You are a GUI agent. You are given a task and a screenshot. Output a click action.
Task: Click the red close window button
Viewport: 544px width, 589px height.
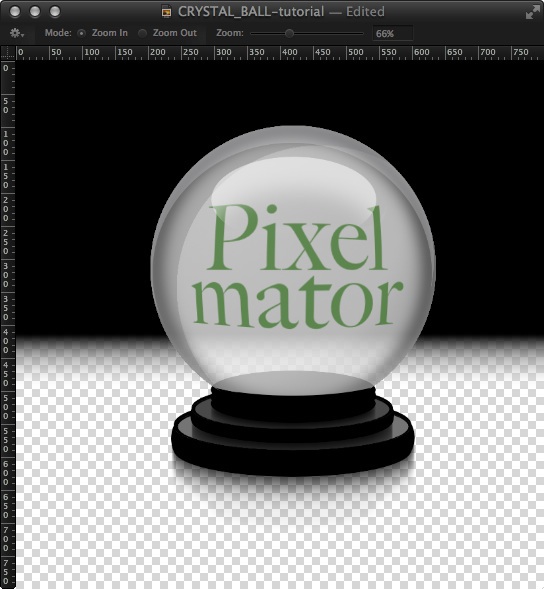[15, 12]
